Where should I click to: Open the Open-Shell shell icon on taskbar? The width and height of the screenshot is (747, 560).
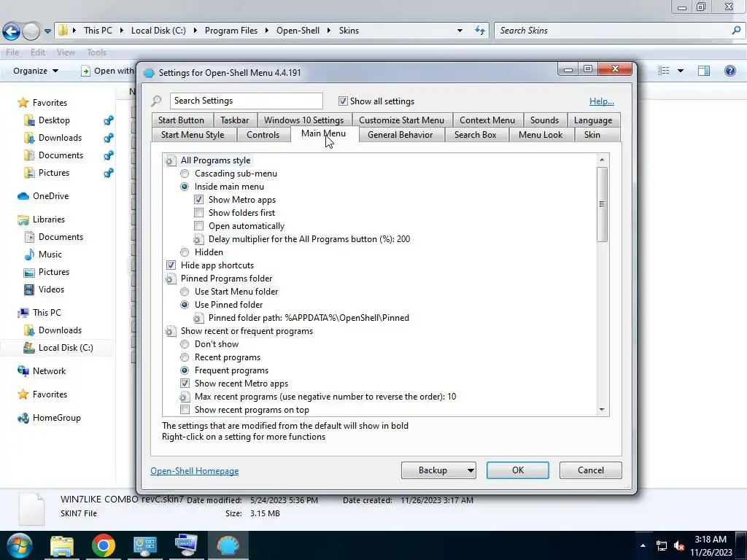[228, 545]
